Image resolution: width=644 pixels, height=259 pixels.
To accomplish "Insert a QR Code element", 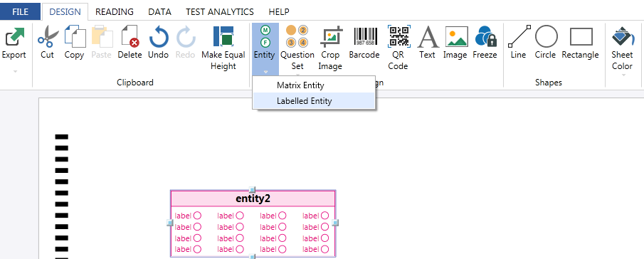I will [398, 36].
